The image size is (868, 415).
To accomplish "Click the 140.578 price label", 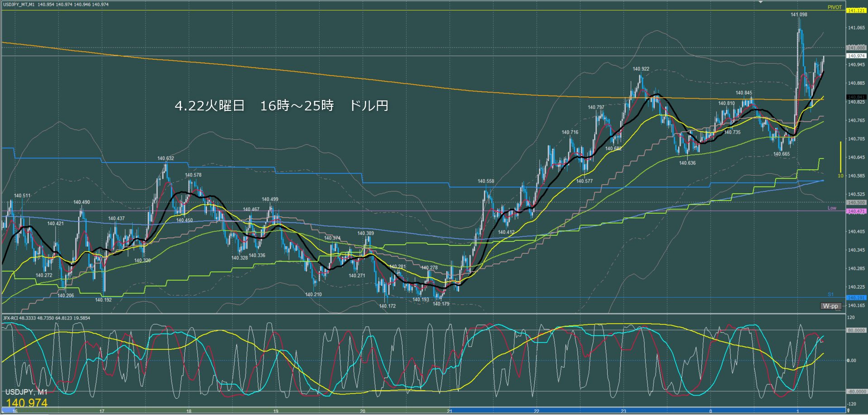I will (193, 175).
